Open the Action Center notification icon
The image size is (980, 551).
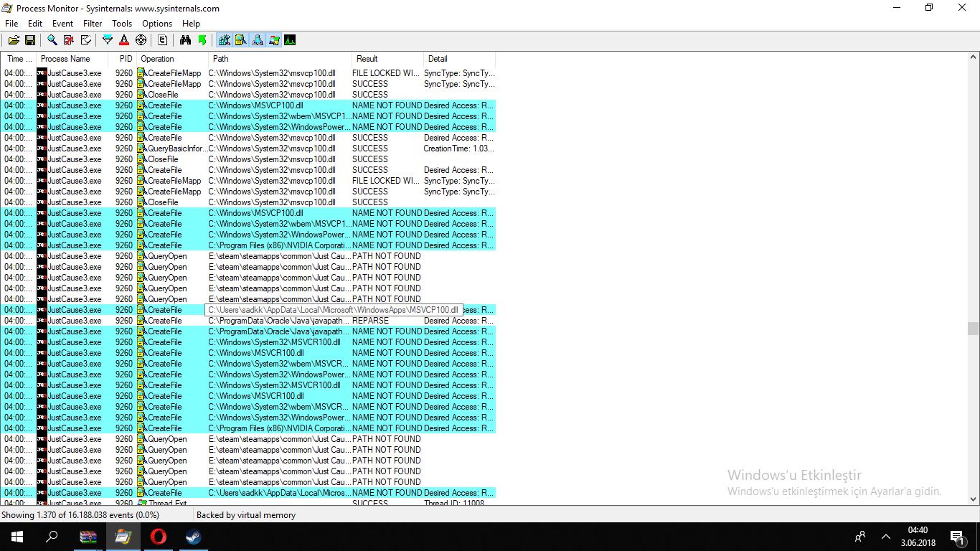point(957,537)
